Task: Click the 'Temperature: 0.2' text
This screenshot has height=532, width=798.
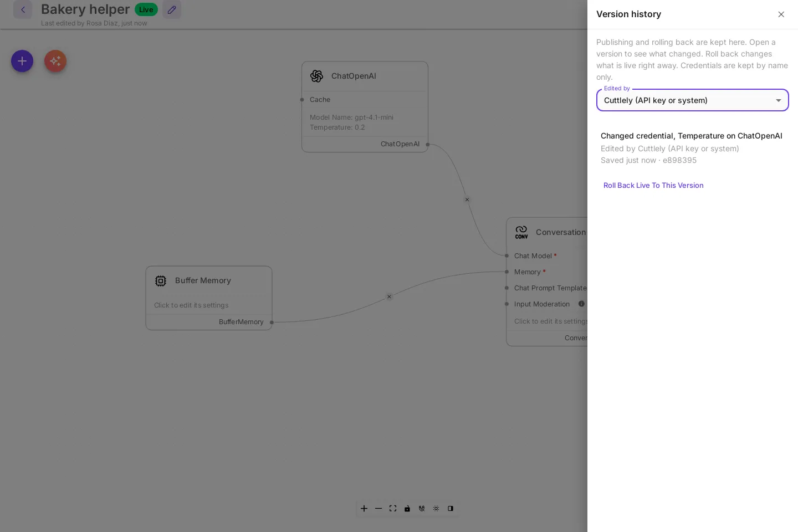Action: 337,127
